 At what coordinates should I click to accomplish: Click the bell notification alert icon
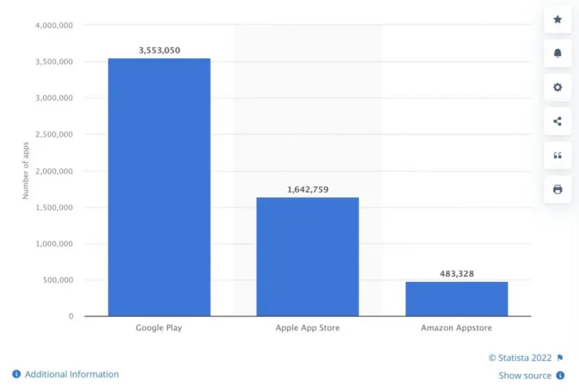click(557, 54)
